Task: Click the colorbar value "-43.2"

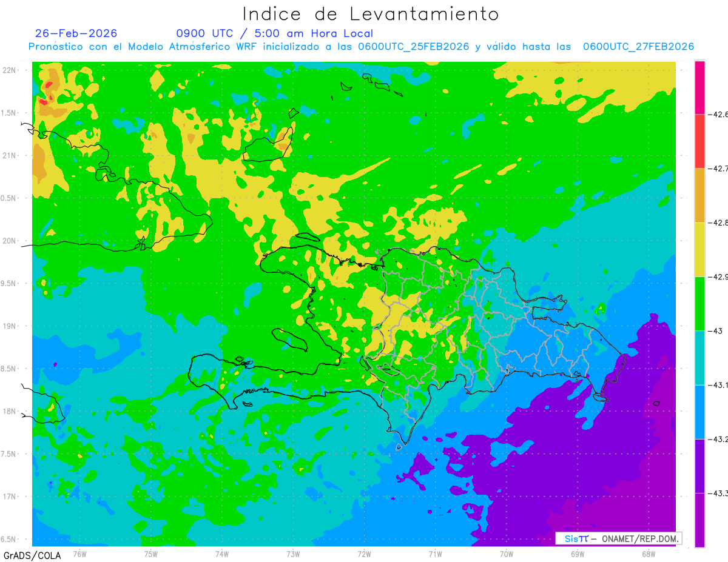Action: pyautogui.click(x=719, y=439)
